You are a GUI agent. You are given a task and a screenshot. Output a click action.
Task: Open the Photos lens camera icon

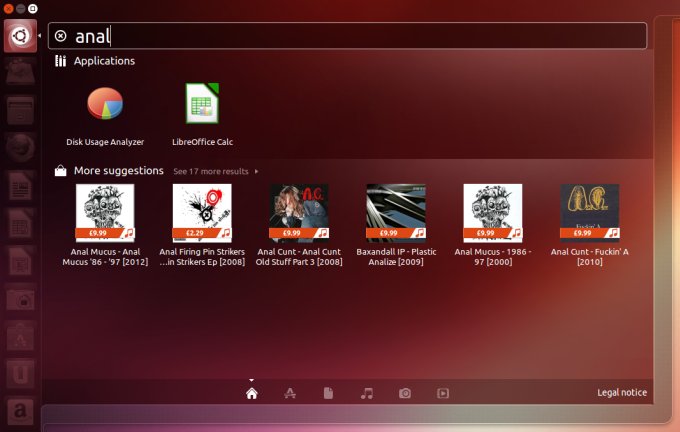[404, 393]
